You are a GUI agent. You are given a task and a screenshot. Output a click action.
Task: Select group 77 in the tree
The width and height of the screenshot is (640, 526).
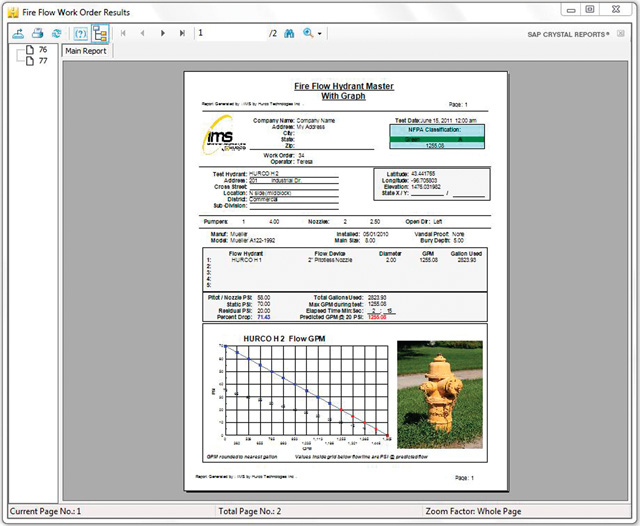42,61
